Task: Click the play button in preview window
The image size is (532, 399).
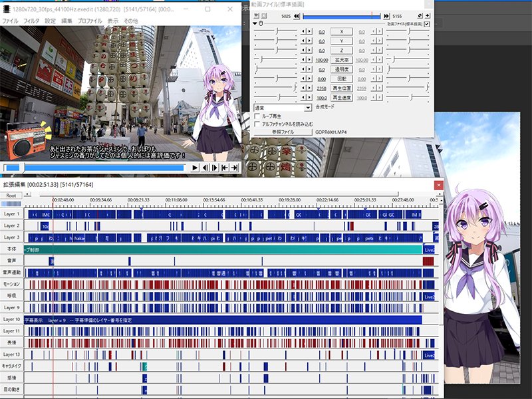Action: 195,168
